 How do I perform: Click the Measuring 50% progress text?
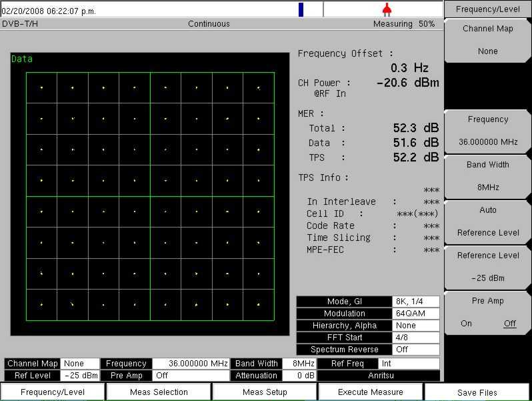click(404, 24)
